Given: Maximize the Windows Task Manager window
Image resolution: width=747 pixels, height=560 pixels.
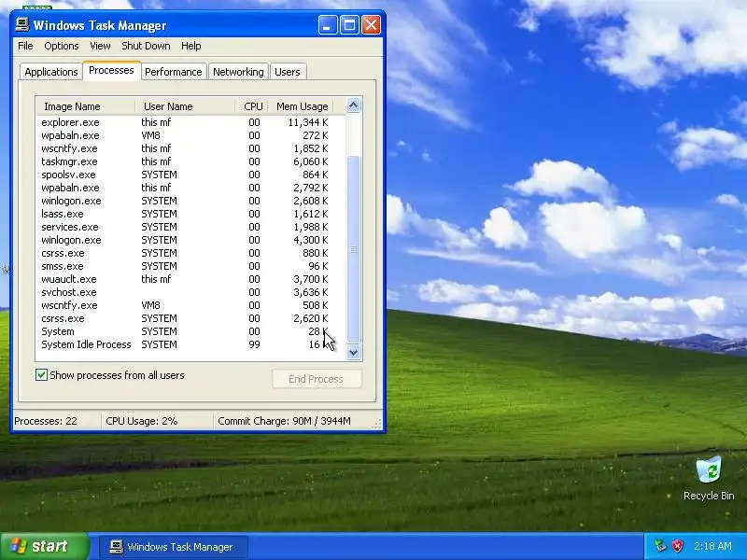Looking at the screenshot, I should [x=349, y=25].
